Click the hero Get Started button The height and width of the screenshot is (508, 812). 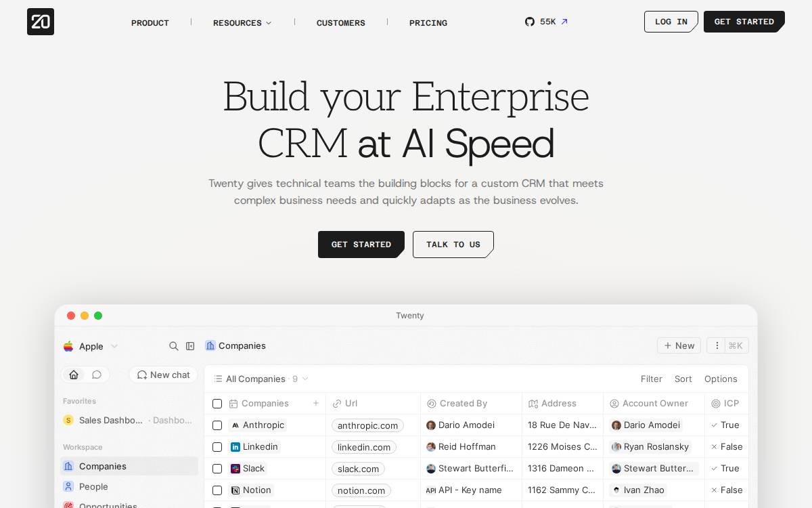pos(361,245)
